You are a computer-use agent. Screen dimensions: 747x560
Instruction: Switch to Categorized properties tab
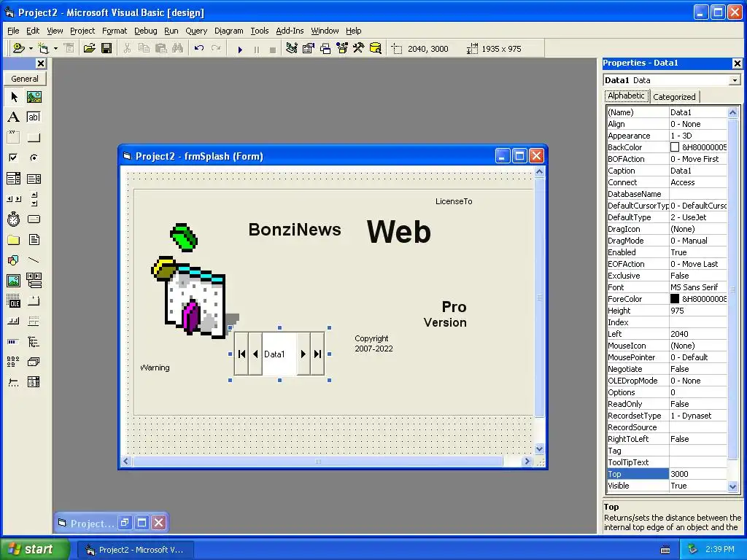pyautogui.click(x=674, y=97)
